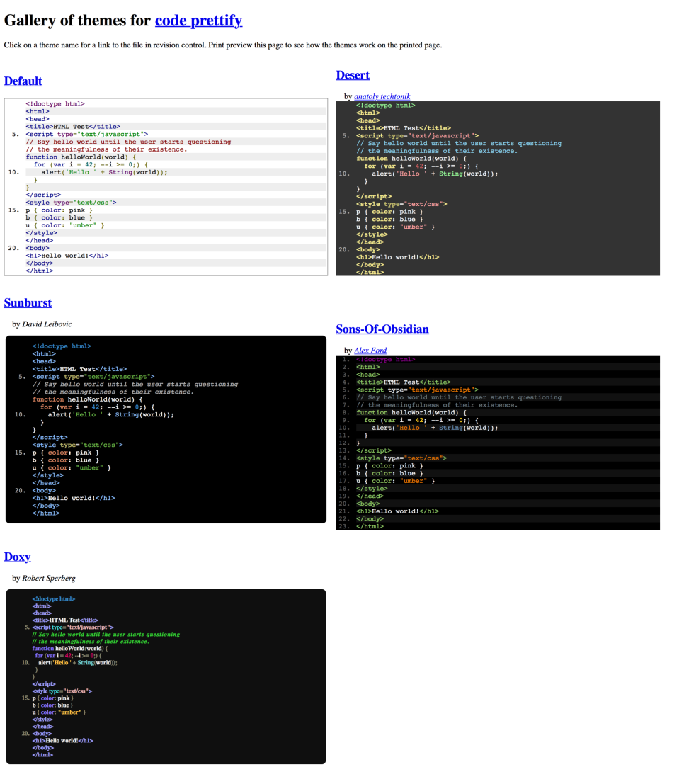Click '<!doctype html>' in Doxy sample
This screenshot has height=784, width=684.
[x=54, y=598]
